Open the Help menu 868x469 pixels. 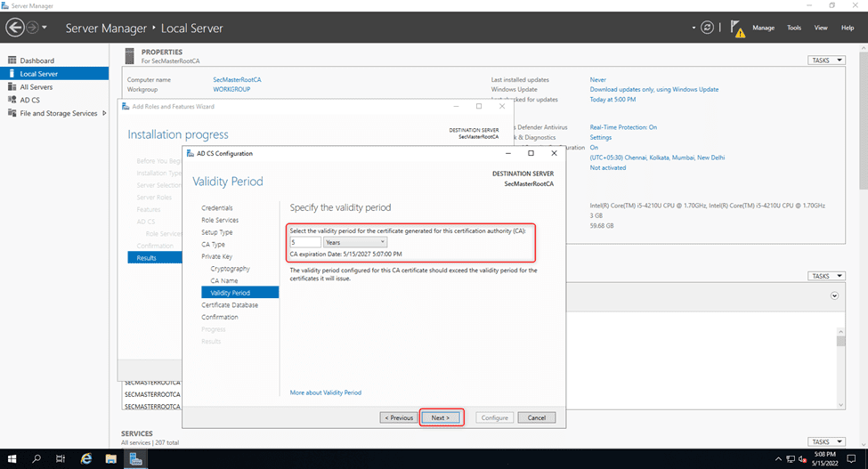pos(847,28)
